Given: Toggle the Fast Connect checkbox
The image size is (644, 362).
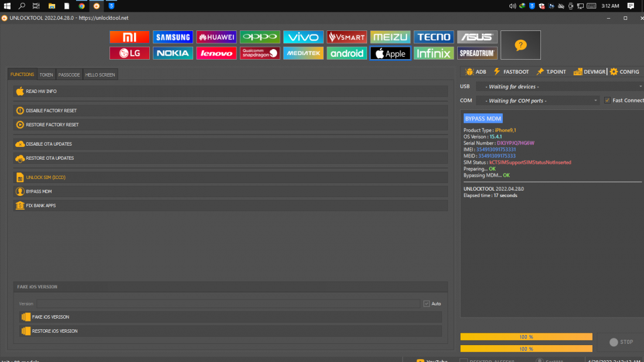Looking at the screenshot, I should tap(607, 100).
